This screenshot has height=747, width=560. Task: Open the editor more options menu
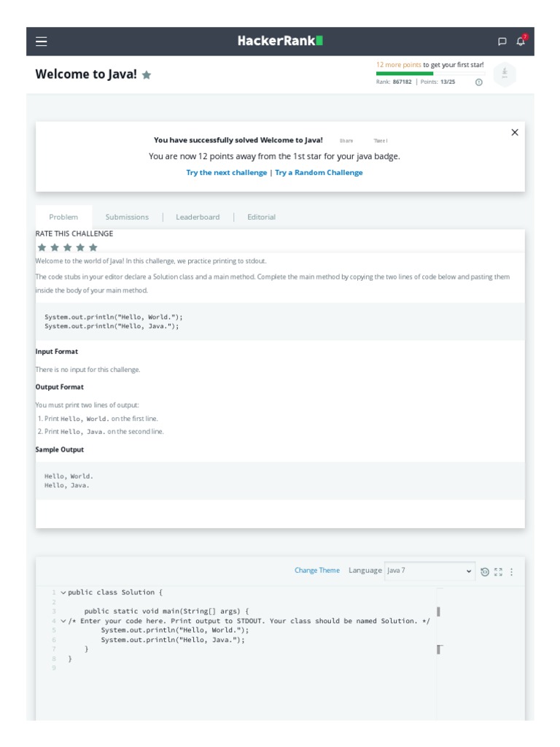pos(511,572)
